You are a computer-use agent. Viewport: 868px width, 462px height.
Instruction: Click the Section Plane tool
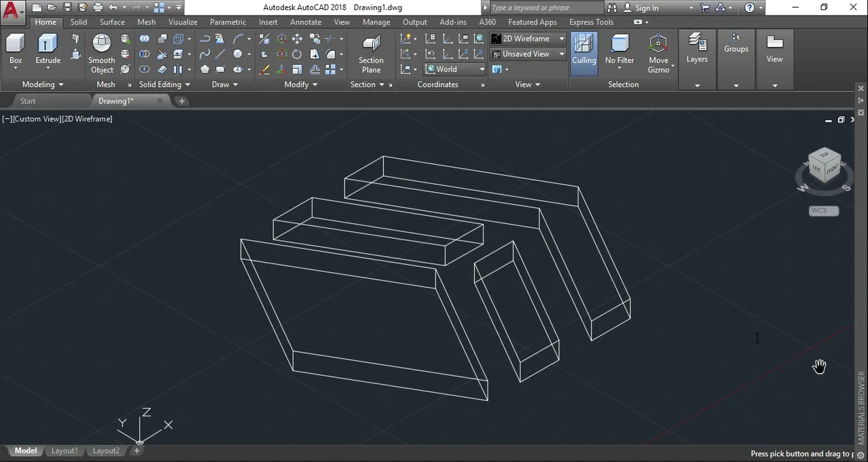371,53
